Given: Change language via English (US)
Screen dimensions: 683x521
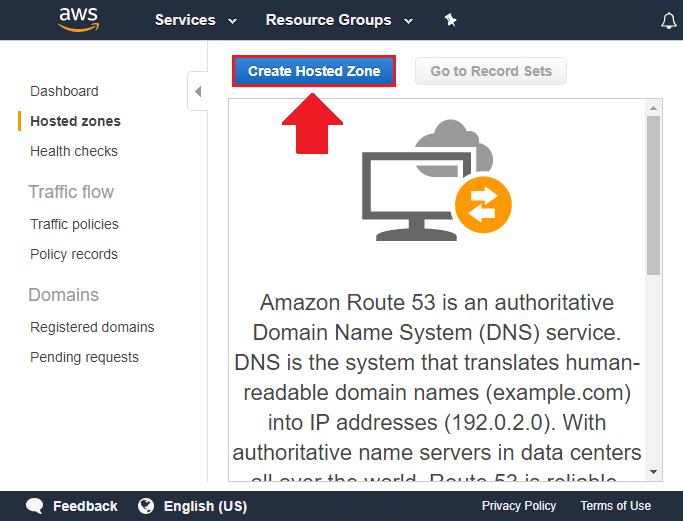Looking at the screenshot, I should coord(205,506).
